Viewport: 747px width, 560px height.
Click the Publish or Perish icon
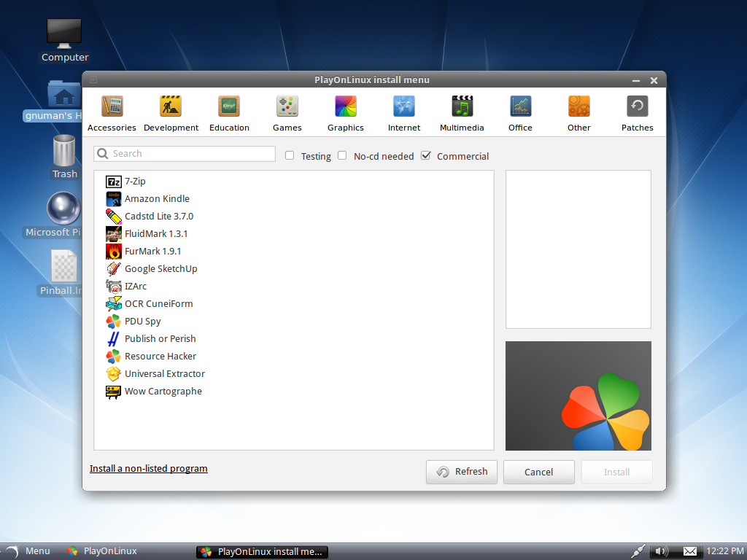click(x=113, y=339)
